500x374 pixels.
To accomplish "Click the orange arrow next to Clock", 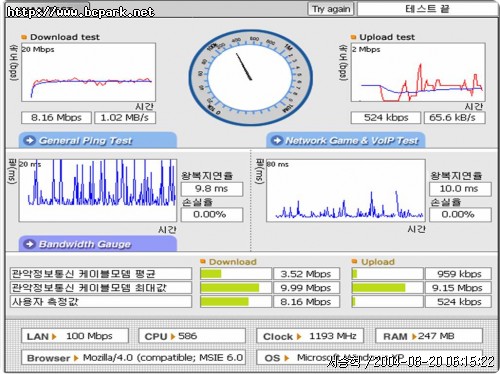I will click(x=299, y=337).
